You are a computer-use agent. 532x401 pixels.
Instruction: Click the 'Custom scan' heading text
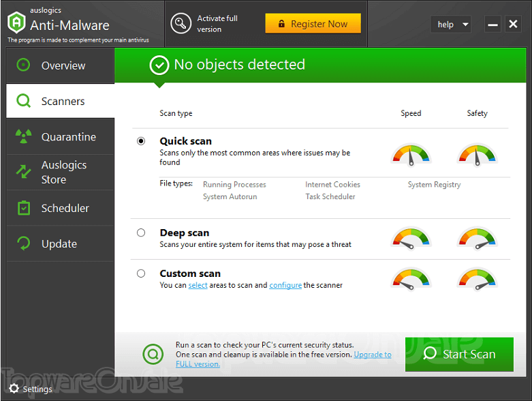tap(190, 273)
